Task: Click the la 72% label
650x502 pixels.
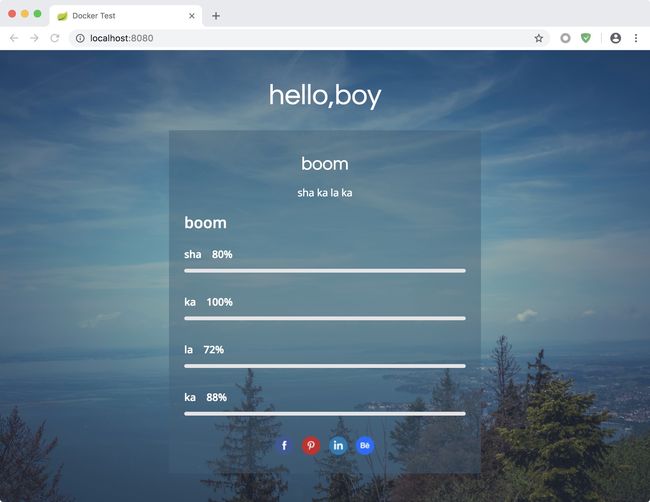Action: [204, 349]
